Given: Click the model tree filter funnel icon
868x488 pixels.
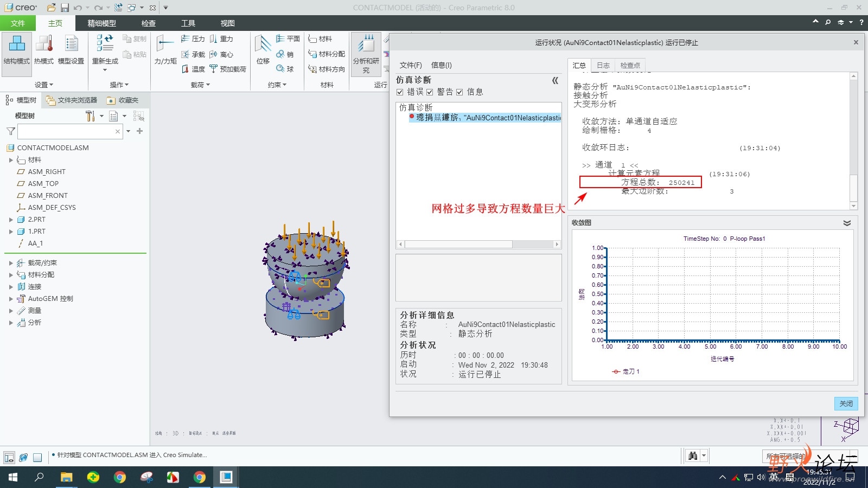Looking at the screenshot, I should 10,131.
